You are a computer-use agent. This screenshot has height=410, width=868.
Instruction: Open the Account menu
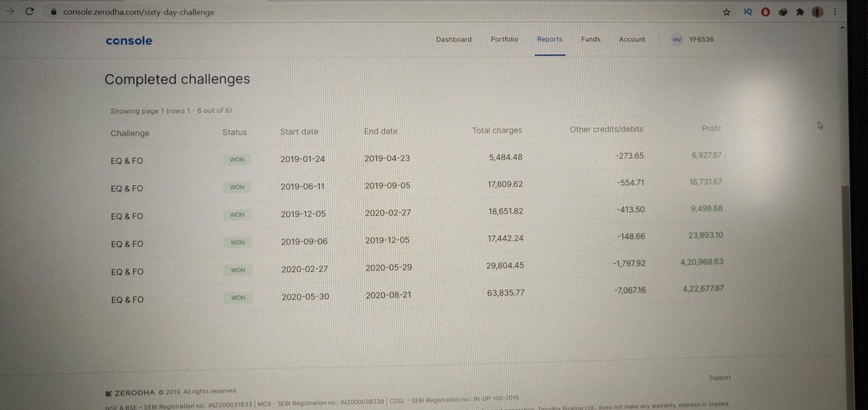pyautogui.click(x=632, y=39)
